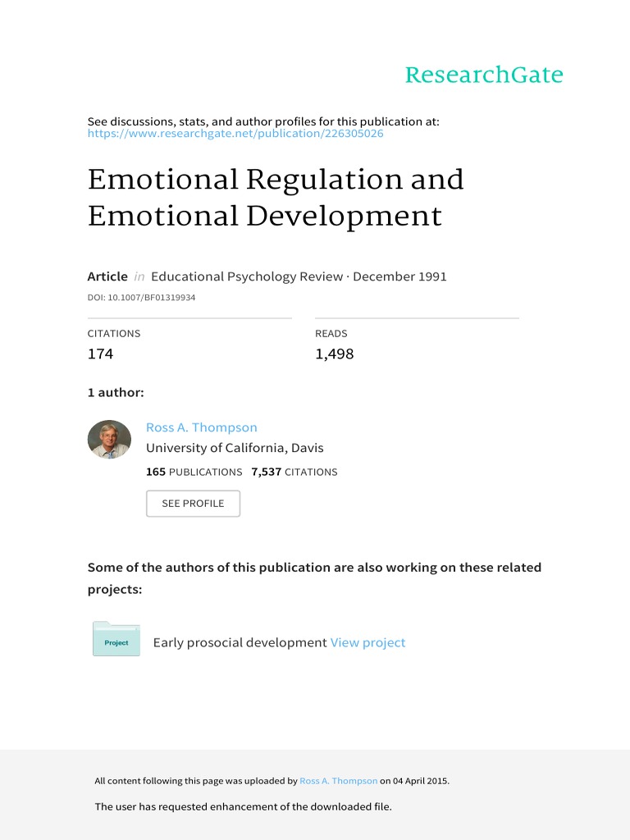The height and width of the screenshot is (840, 630).
Task: Click University of California, Davis affiliation
Action: (235, 448)
